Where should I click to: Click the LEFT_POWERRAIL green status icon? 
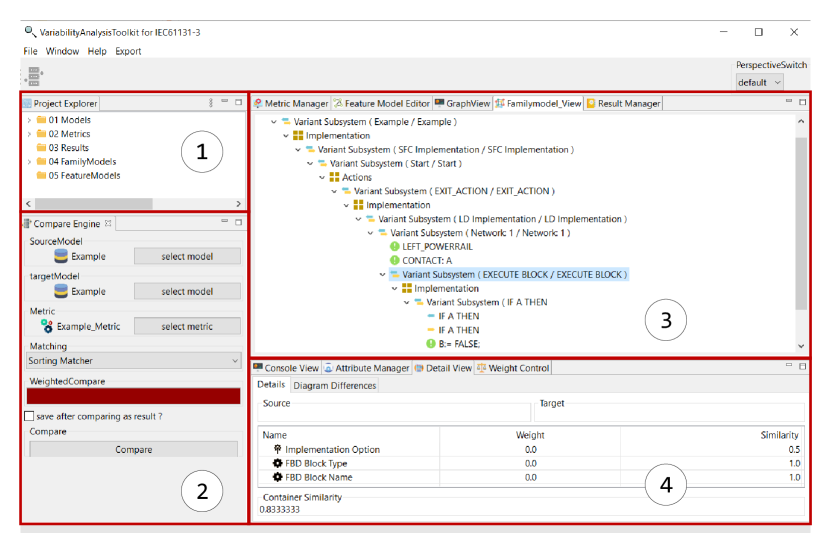tap(394, 246)
